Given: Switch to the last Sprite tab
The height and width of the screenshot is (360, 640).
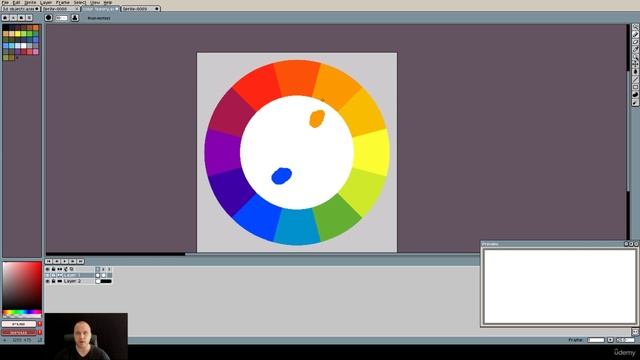Looking at the screenshot, I should click(x=140, y=9).
